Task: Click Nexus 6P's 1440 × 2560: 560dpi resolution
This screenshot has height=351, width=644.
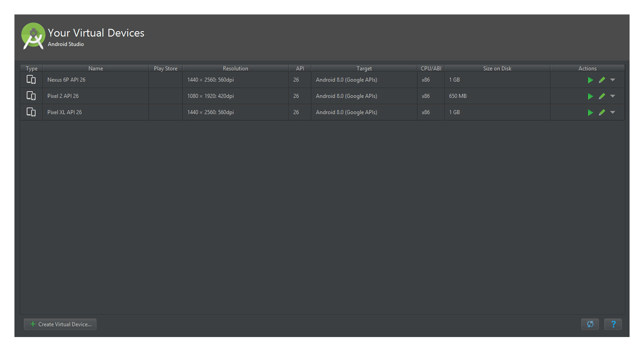Action: 235,80
